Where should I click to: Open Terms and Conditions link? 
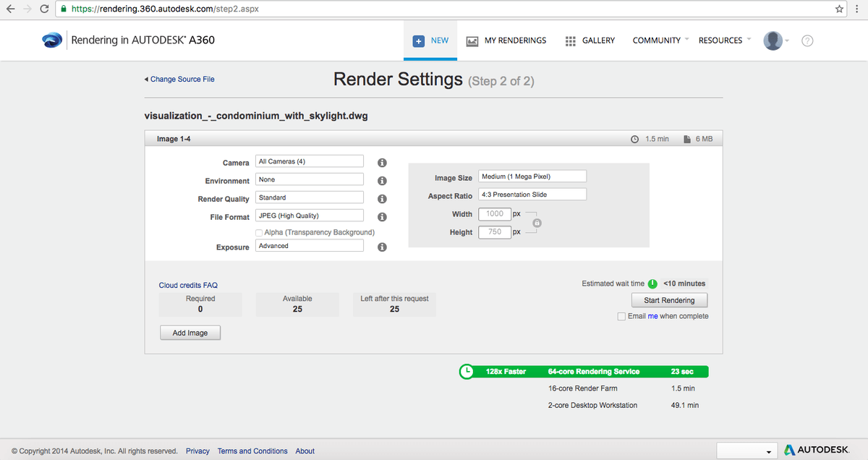252,451
